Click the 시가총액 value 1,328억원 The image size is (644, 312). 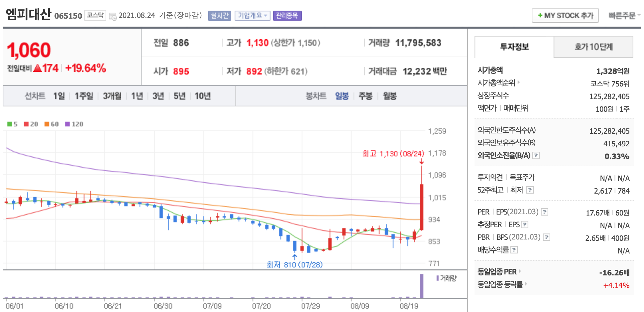pyautogui.click(x=613, y=71)
